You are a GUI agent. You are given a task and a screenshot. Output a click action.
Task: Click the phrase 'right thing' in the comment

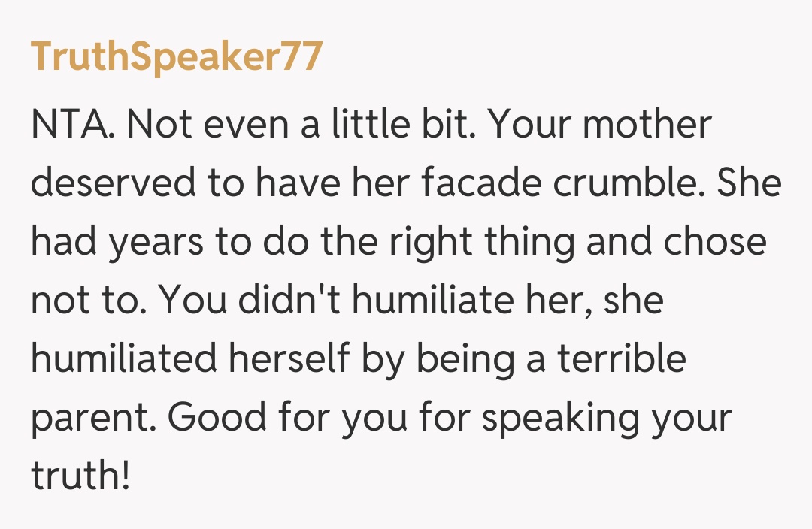[x=445, y=242]
